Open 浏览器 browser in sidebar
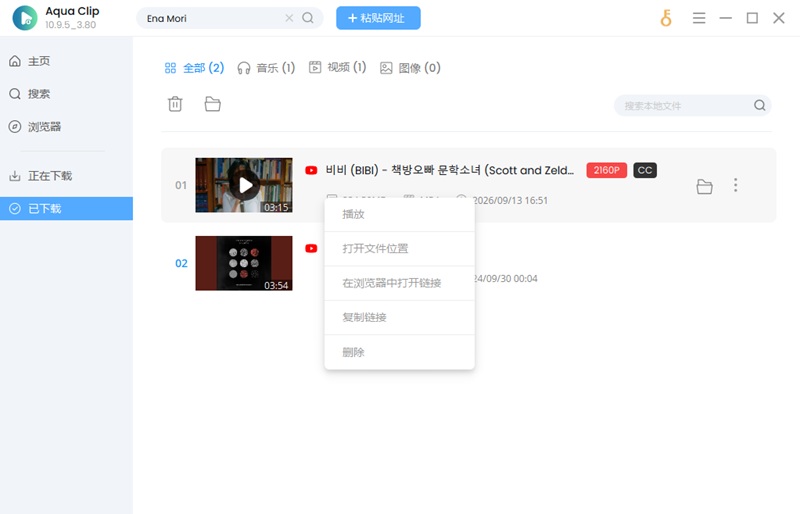Screen dimensions: 800x514 click(35, 127)
